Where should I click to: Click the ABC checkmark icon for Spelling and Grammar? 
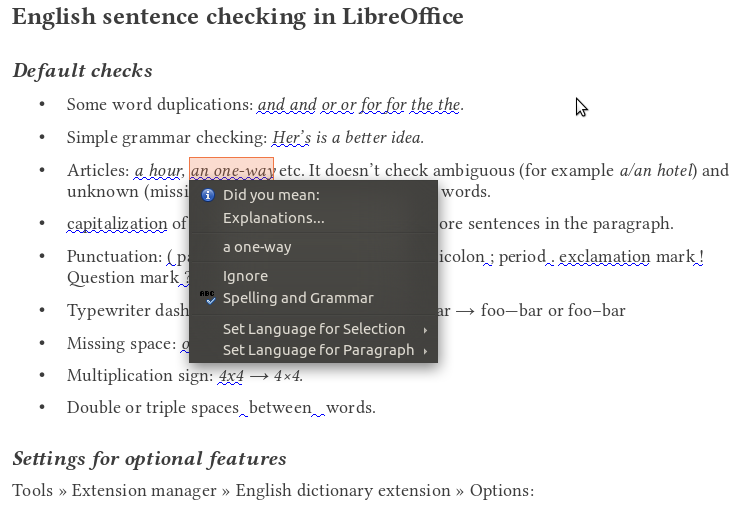(207, 297)
